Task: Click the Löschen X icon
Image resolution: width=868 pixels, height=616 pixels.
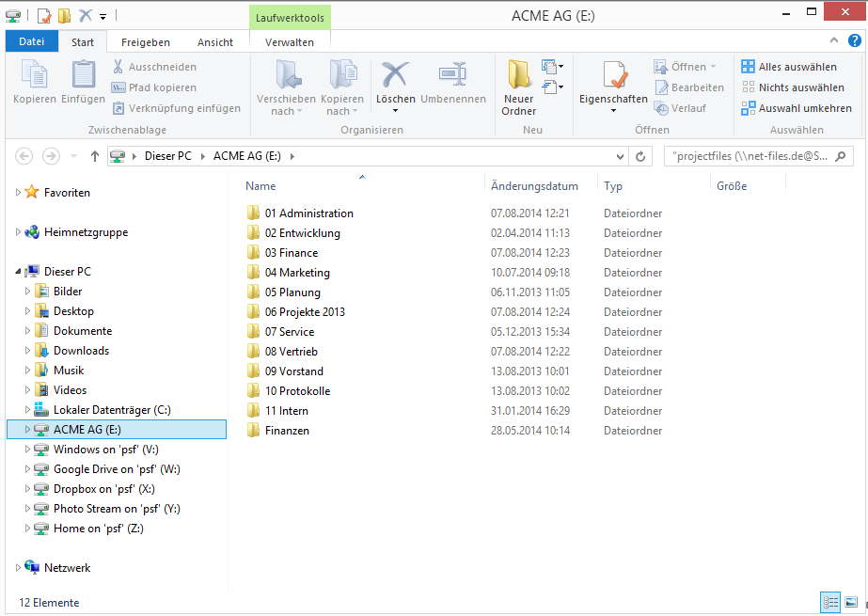Action: 395,74
